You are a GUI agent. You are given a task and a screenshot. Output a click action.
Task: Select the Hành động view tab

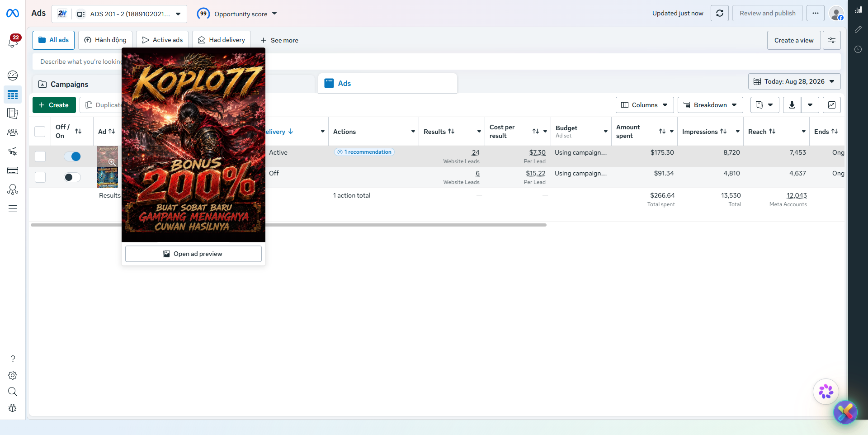point(105,40)
